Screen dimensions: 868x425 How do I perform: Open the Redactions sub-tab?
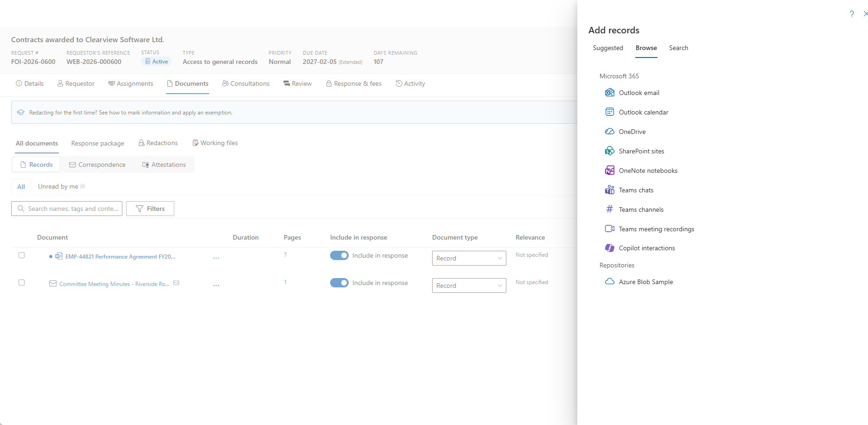158,143
